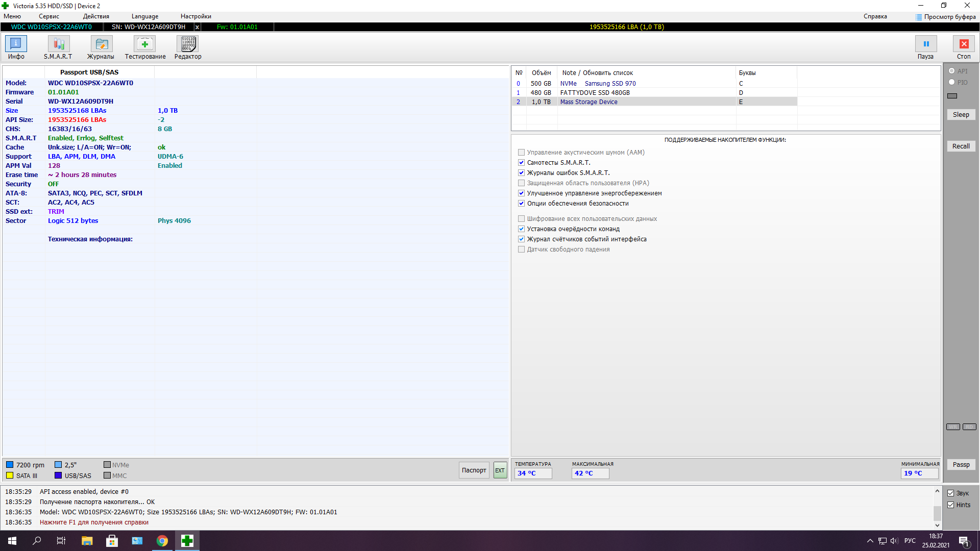
Task: Click the RD indicator button
Action: pos(969,427)
